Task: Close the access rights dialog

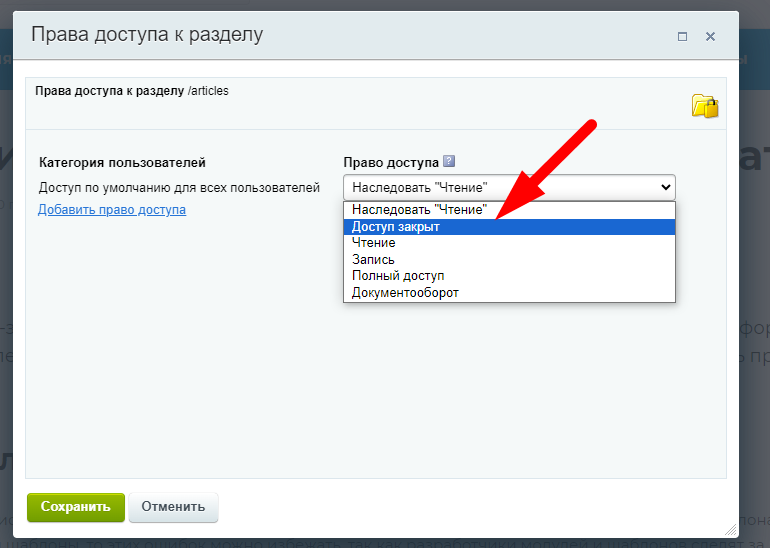Action: (710, 36)
